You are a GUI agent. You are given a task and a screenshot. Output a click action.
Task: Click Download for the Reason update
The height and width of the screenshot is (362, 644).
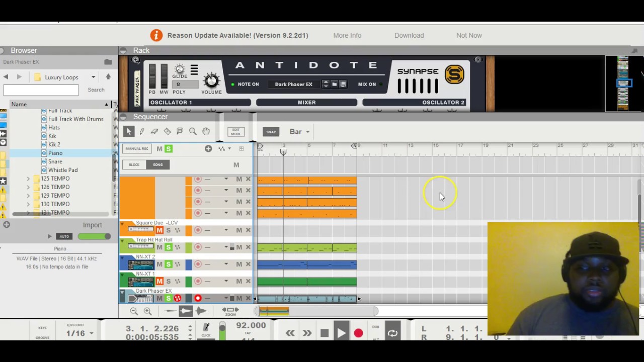(409, 35)
